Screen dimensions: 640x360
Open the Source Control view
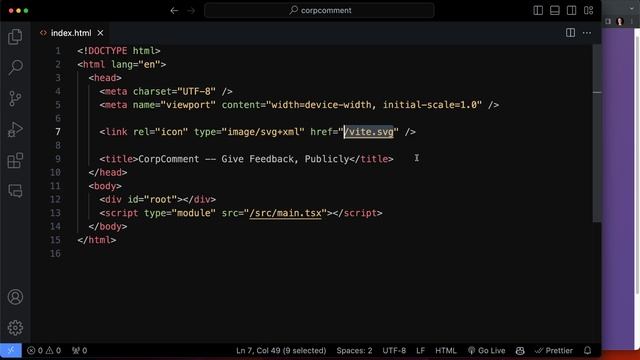point(15,98)
